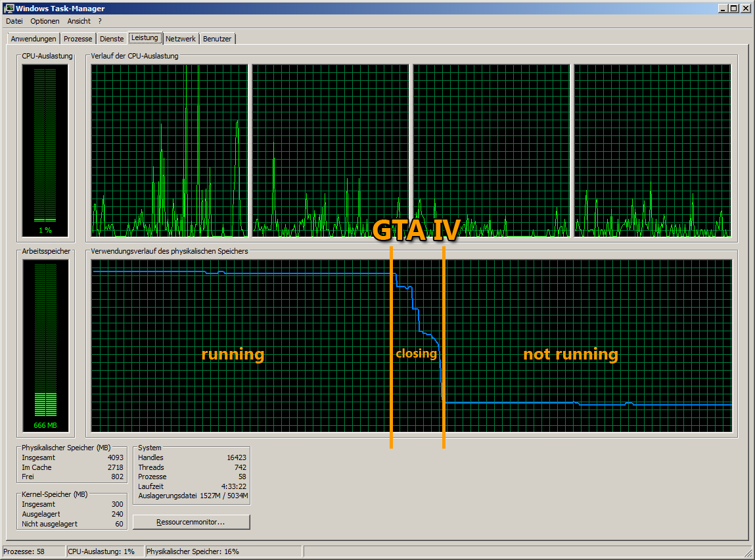Click the second CPU core history graph
Viewport: 755px width, 560px height.
331,151
